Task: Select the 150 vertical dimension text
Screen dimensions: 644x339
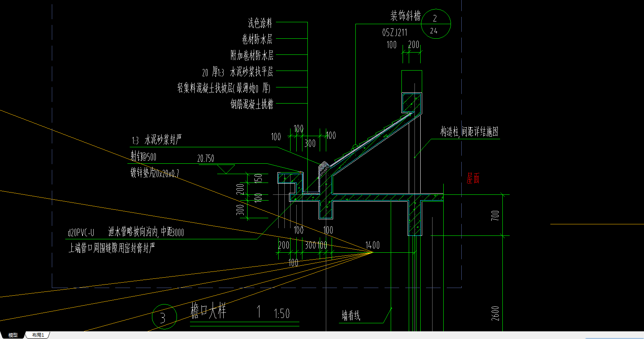Action: pyautogui.click(x=259, y=178)
